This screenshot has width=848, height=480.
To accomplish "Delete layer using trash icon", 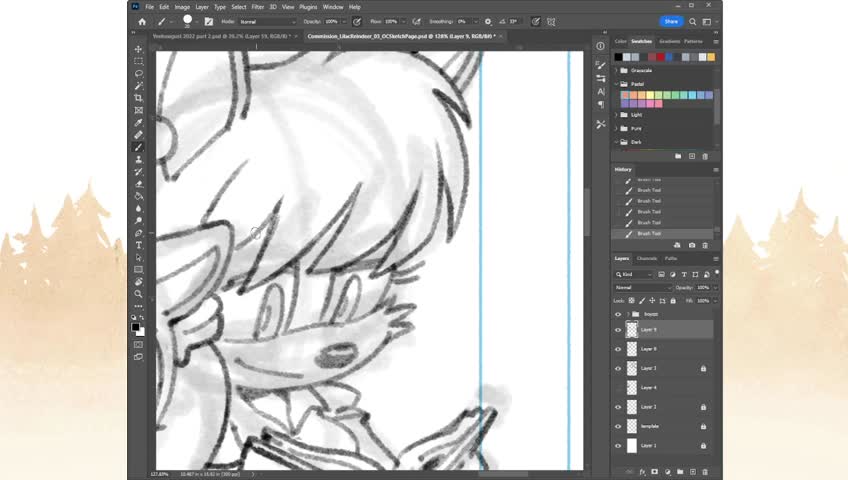I will click(703, 471).
